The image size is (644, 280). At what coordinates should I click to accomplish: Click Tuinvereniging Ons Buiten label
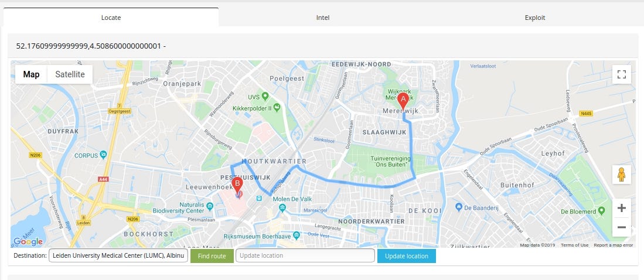(391, 161)
